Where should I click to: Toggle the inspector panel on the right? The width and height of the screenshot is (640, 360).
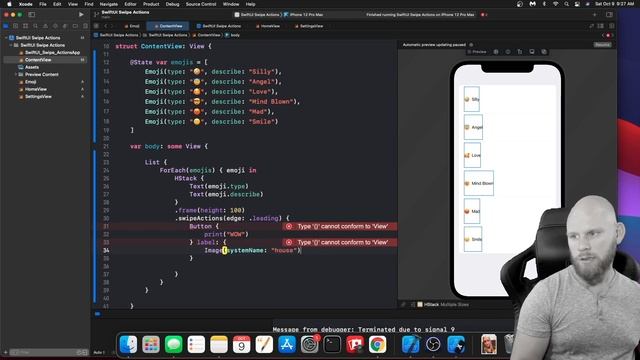click(x=609, y=14)
